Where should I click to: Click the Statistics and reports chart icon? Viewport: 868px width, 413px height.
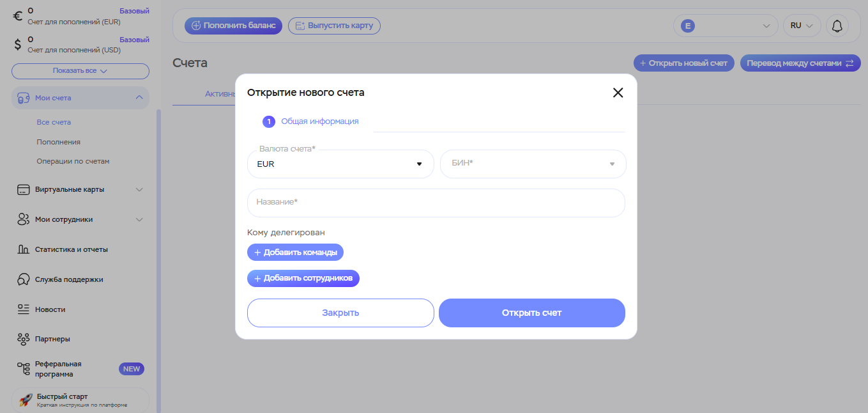pos(24,249)
